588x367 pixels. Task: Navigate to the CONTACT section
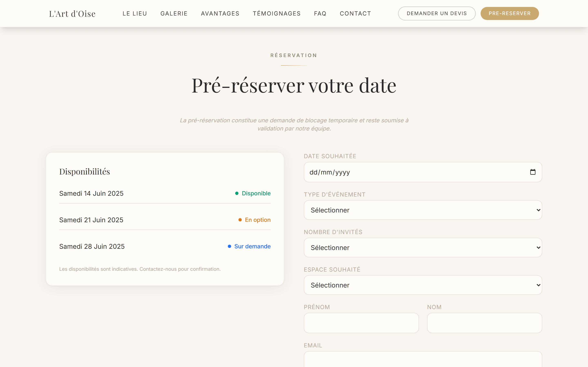pyautogui.click(x=355, y=13)
